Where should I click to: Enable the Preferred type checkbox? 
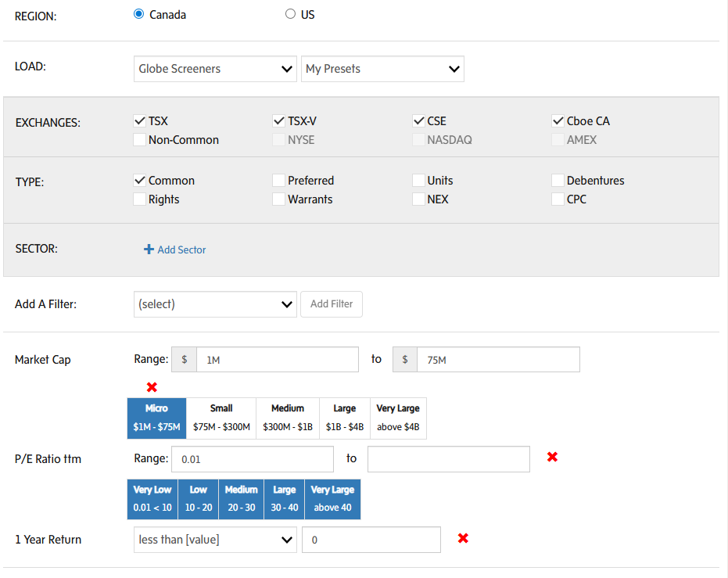[278, 181]
